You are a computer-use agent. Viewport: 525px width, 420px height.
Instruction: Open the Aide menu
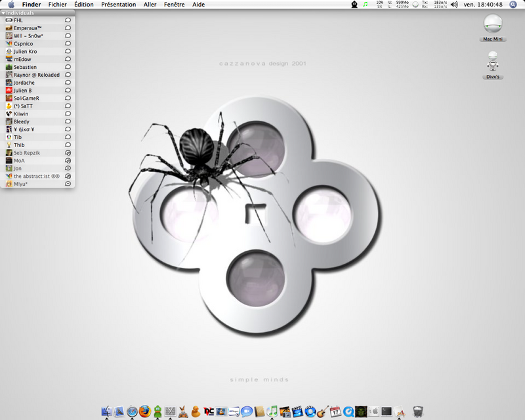click(199, 5)
